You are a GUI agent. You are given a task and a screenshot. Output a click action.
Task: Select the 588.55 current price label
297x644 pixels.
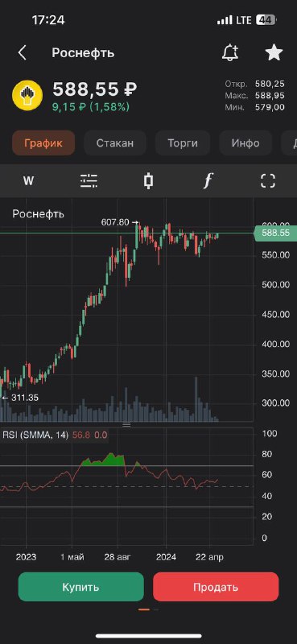coord(275,233)
